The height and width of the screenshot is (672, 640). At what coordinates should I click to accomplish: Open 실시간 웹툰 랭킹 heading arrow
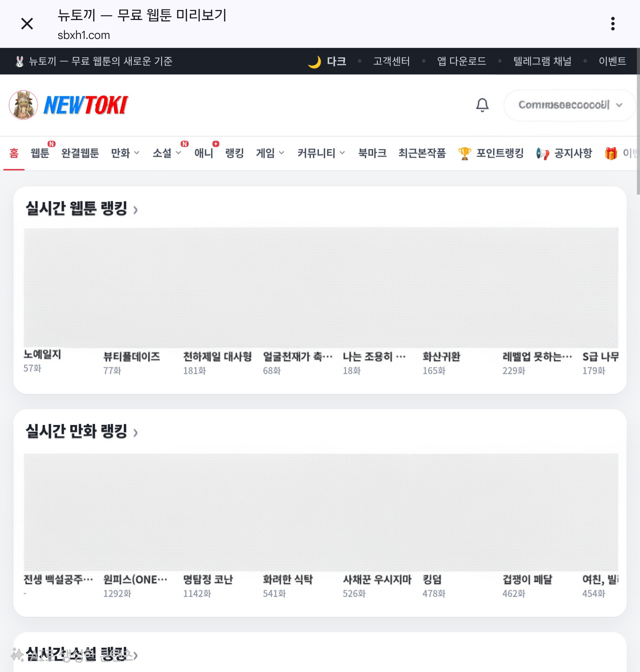pyautogui.click(x=136, y=210)
